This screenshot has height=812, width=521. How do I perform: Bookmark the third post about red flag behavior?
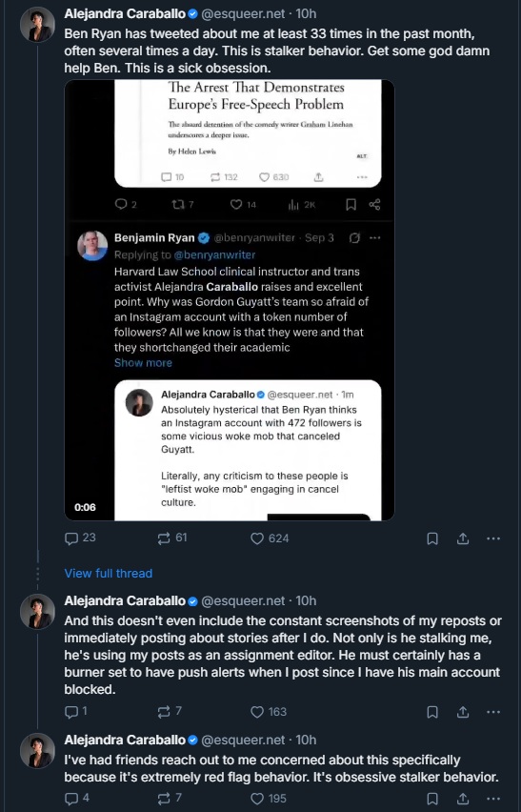click(432, 799)
